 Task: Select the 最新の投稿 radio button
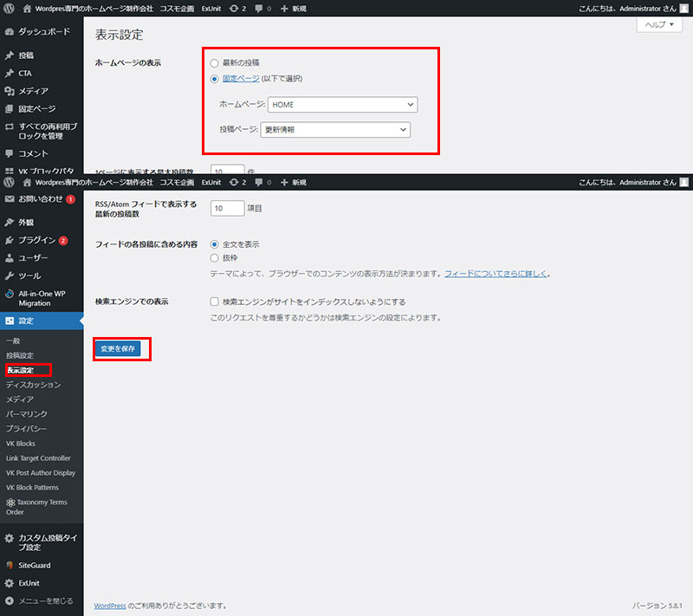point(214,63)
